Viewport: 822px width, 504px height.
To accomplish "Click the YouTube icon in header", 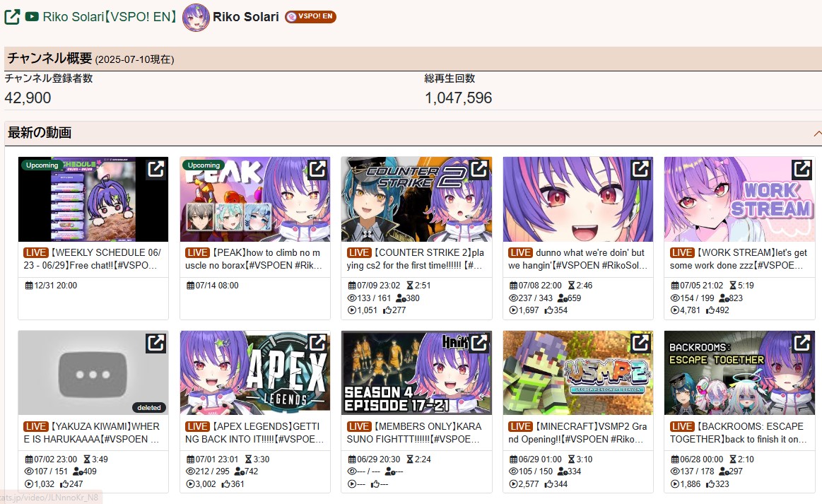I will point(32,17).
